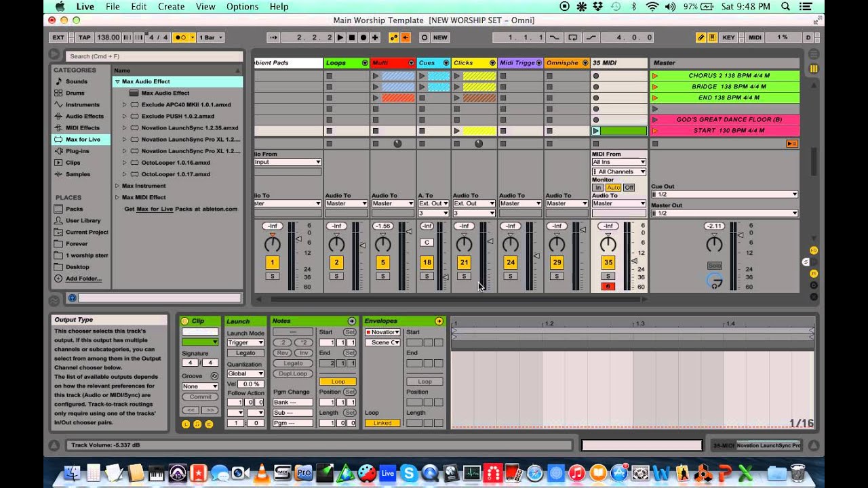
Task: Open the 1 Bar quantization menu
Action: coord(210,37)
